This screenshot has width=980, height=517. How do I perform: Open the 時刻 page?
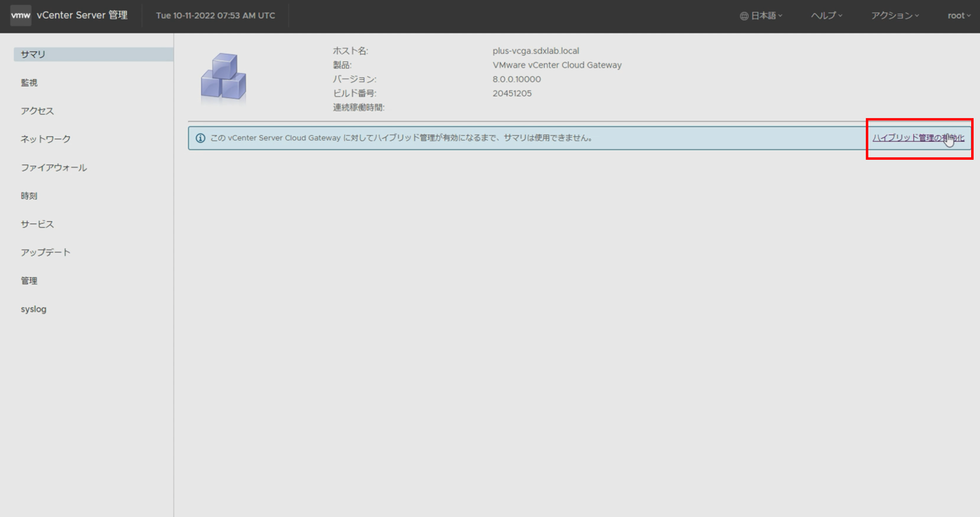coord(29,196)
